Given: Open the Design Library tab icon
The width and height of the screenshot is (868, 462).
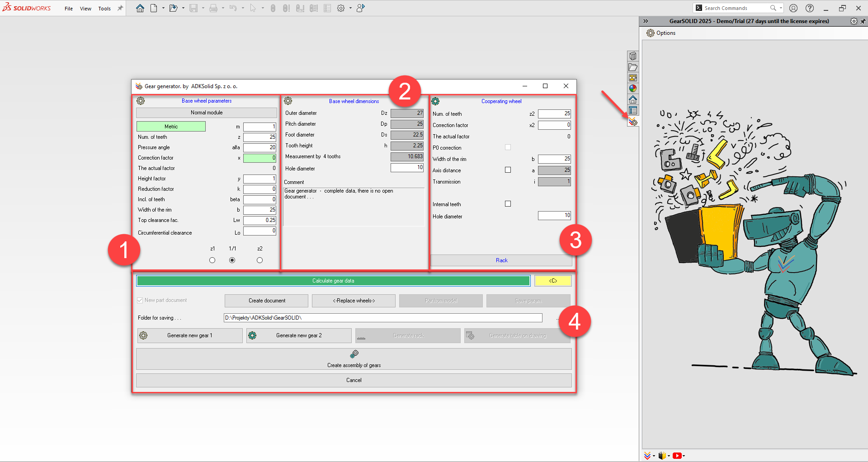Looking at the screenshot, I should click(x=633, y=56).
